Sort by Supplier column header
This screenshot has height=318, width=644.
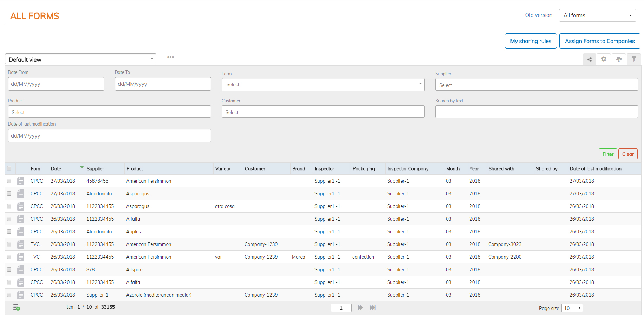coord(96,169)
